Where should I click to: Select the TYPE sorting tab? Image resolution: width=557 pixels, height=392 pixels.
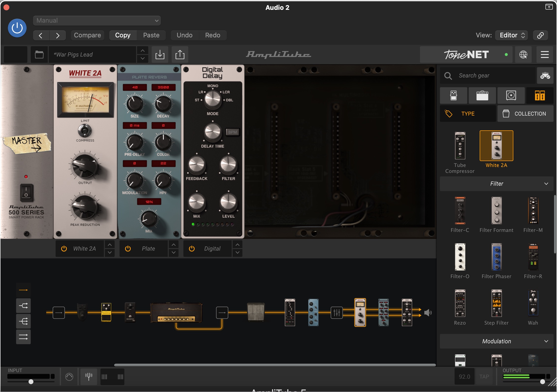coord(468,114)
